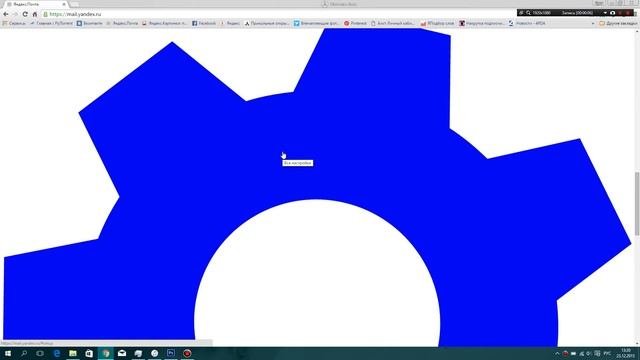
Task: Switch the РУС input language indicator
Action: tap(607, 353)
